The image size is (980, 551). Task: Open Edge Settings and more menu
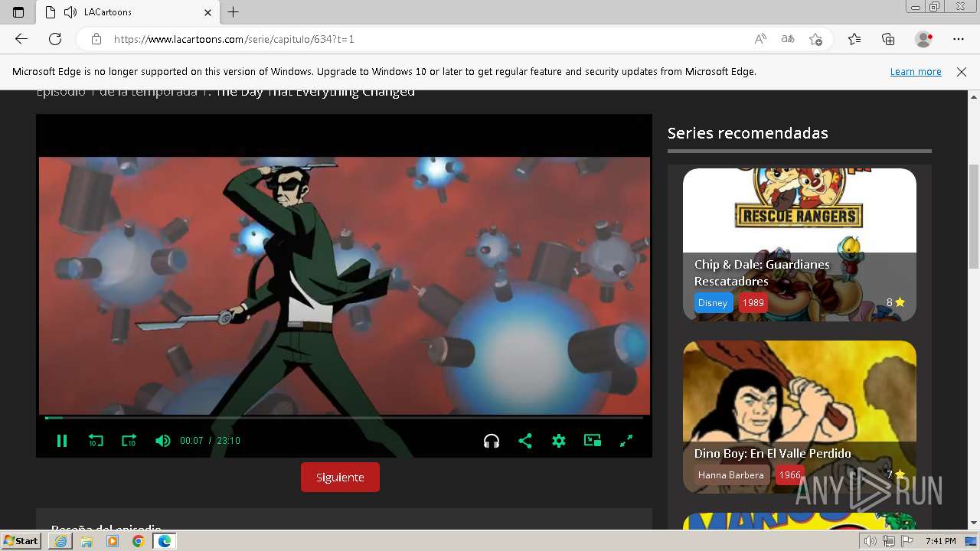[959, 39]
